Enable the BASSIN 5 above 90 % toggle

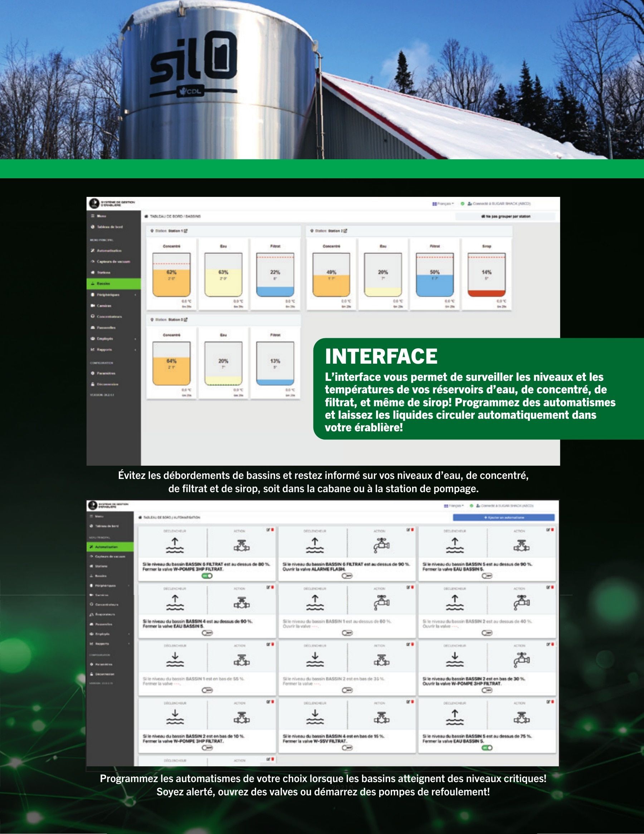point(487,576)
